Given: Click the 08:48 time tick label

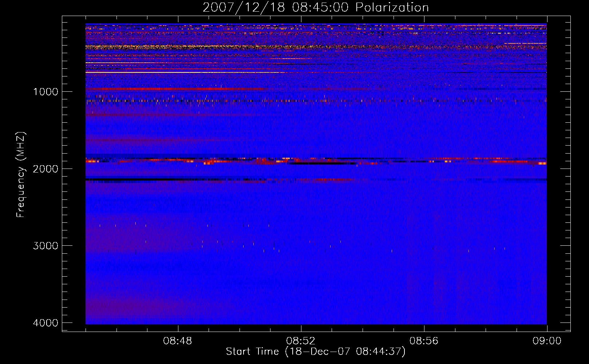Looking at the screenshot, I should 178,341.
